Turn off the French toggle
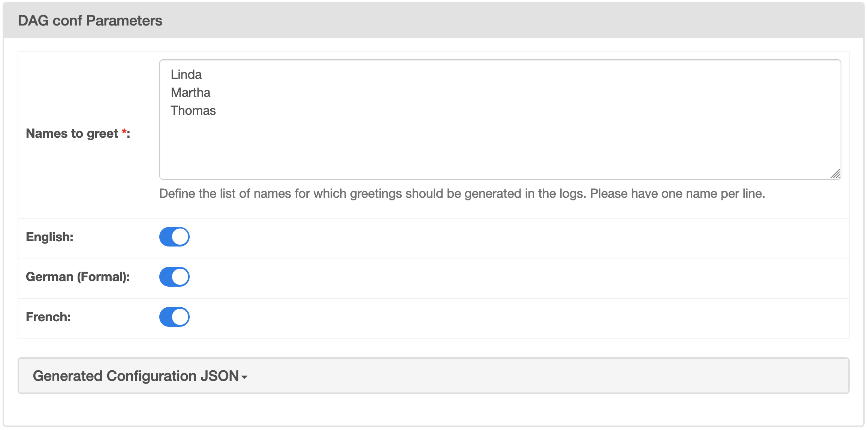The image size is (868, 430). click(x=174, y=317)
